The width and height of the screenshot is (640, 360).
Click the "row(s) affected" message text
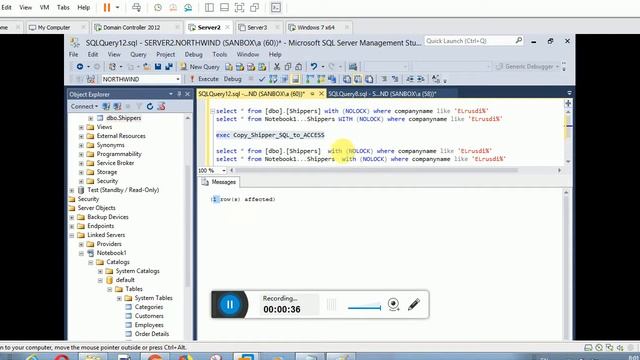(248, 199)
